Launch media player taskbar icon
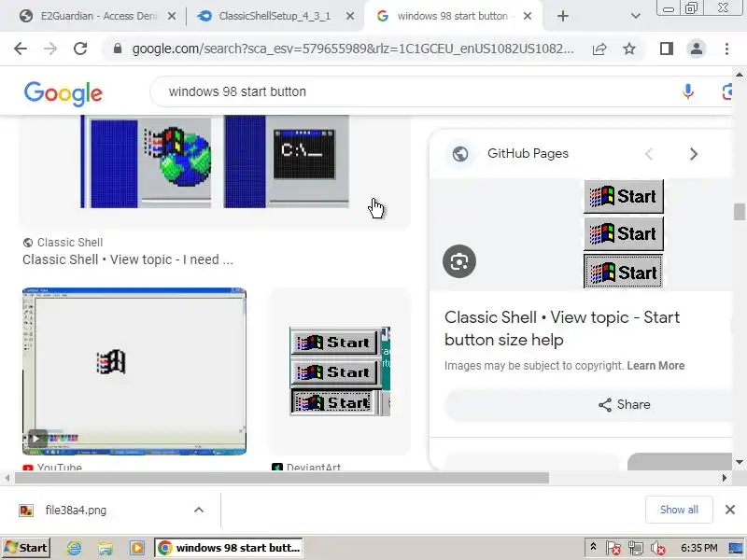The width and height of the screenshot is (747, 560). [x=136, y=548]
